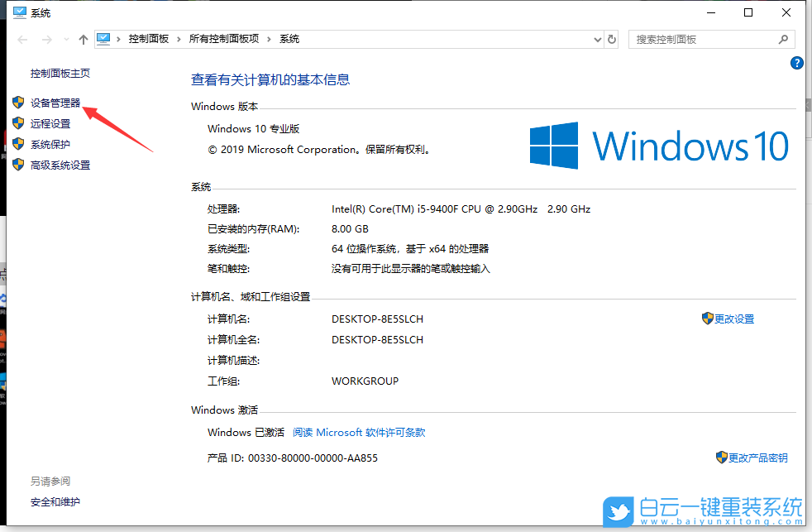Click the shield icon beside 更改设置

pyautogui.click(x=708, y=318)
